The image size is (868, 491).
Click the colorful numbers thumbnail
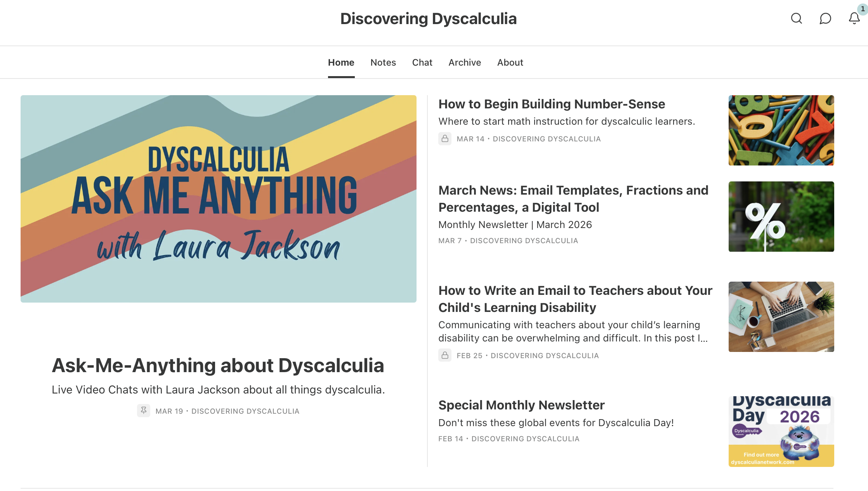781,130
